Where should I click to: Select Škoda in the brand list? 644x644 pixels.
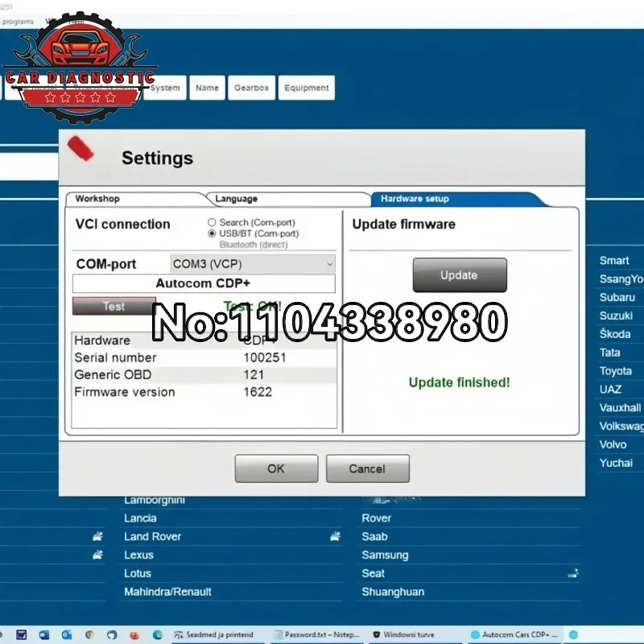pyautogui.click(x=615, y=334)
